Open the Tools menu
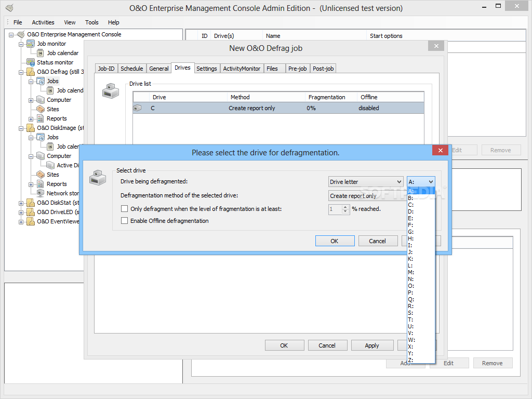Image resolution: width=532 pixels, height=399 pixels. tap(91, 22)
